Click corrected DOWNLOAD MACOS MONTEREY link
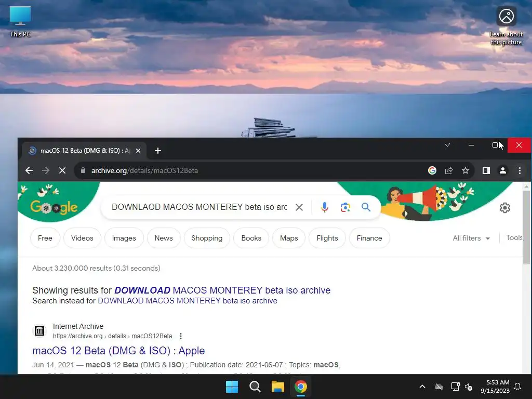The width and height of the screenshot is (532, 399). [x=222, y=290]
